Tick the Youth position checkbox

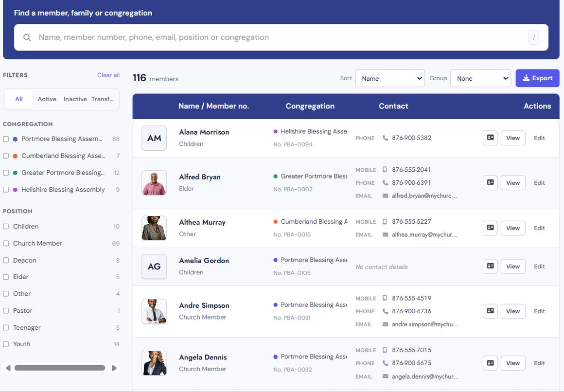click(x=6, y=344)
